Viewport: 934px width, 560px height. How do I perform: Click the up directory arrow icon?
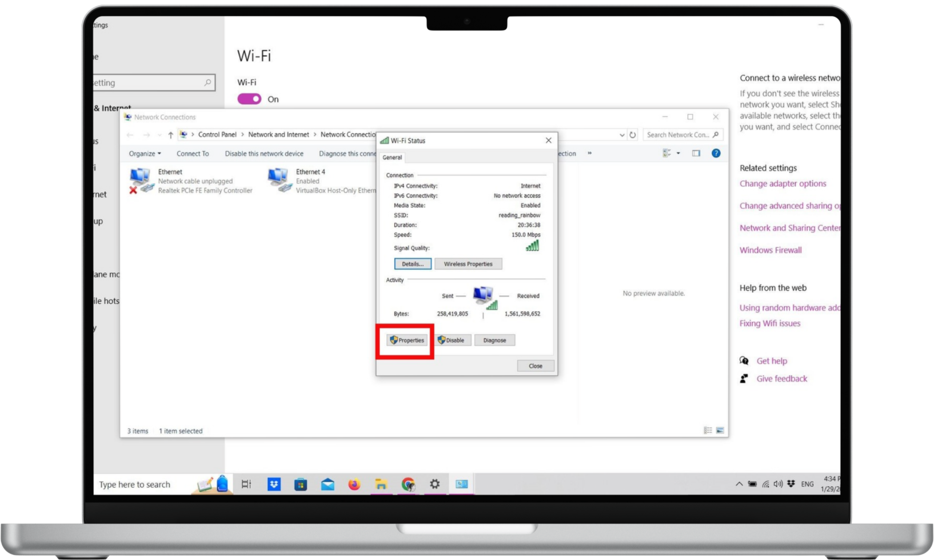click(x=171, y=135)
